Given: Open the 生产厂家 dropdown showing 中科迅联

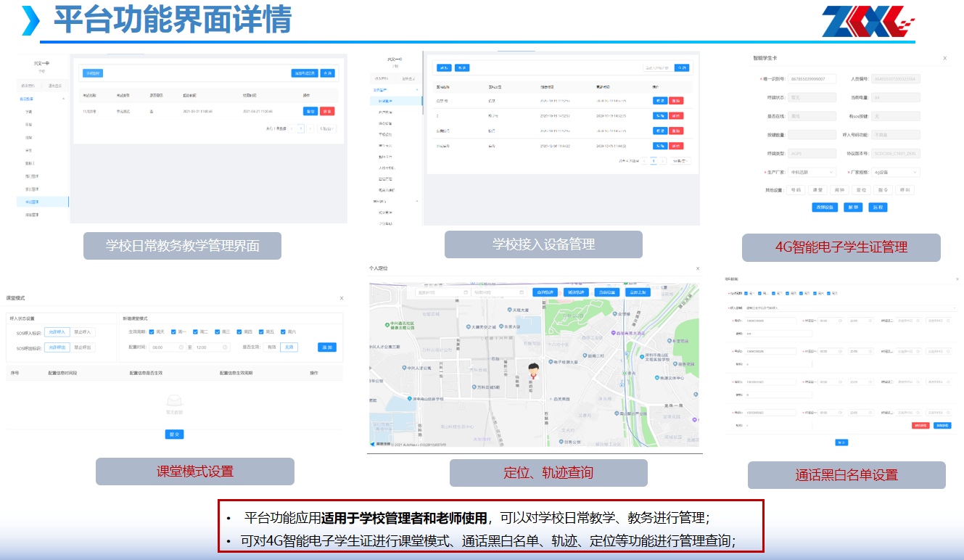Looking at the screenshot, I should (811, 173).
